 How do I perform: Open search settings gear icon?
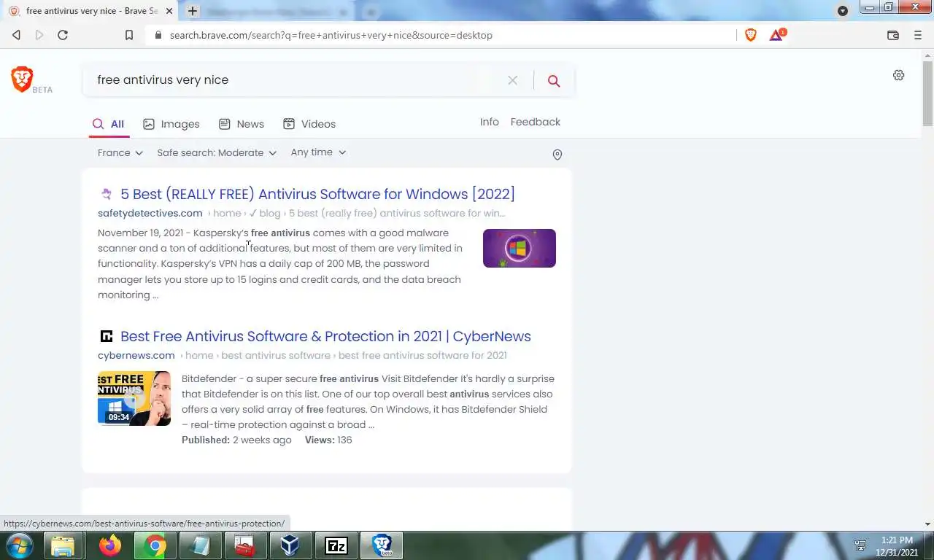[899, 75]
